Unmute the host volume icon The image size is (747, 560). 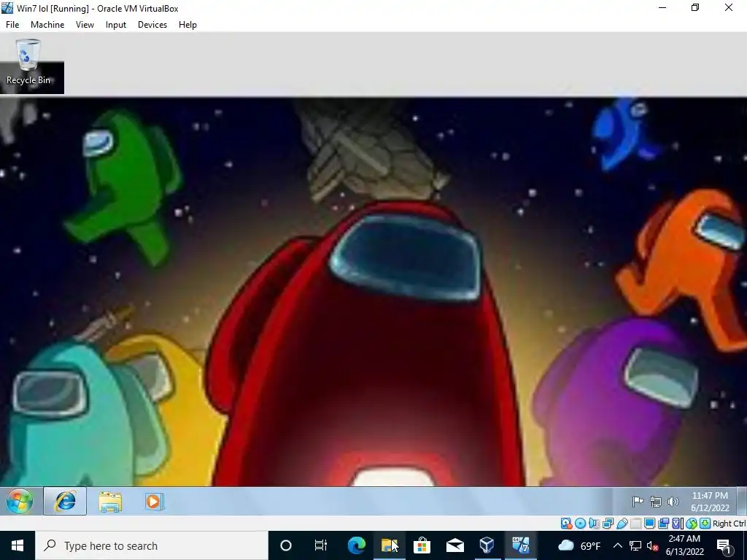click(x=652, y=545)
